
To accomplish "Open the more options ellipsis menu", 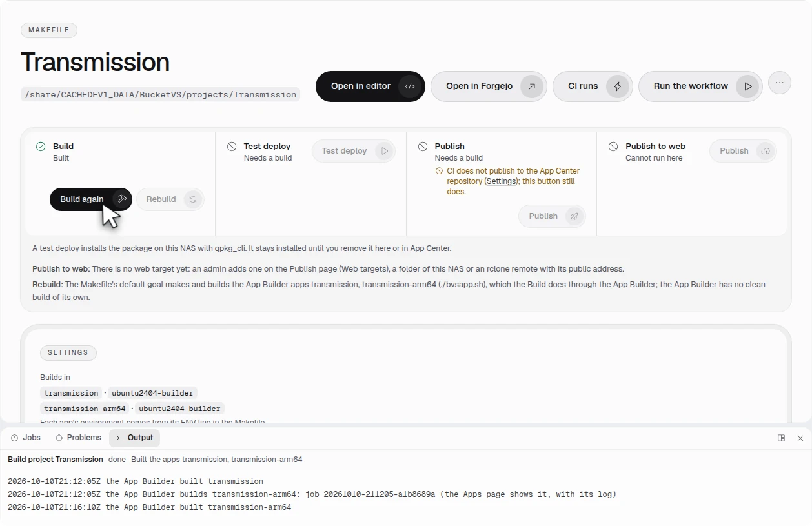I will [x=780, y=83].
